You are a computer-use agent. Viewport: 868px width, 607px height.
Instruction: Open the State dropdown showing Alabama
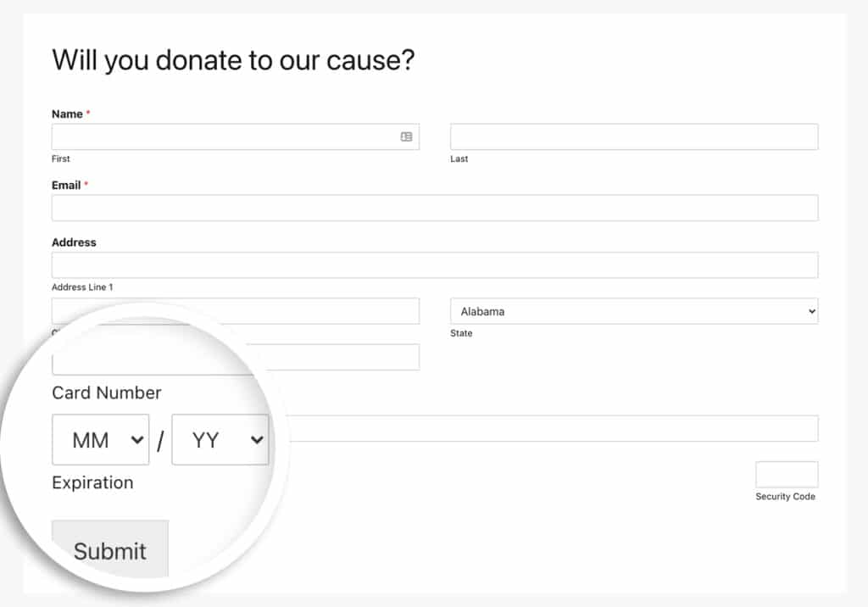click(633, 311)
